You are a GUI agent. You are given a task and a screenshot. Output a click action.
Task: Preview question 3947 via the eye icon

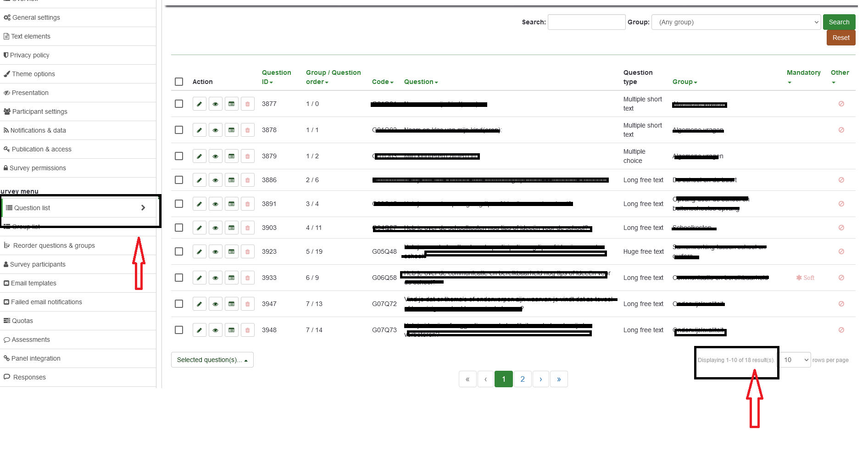pyautogui.click(x=215, y=304)
